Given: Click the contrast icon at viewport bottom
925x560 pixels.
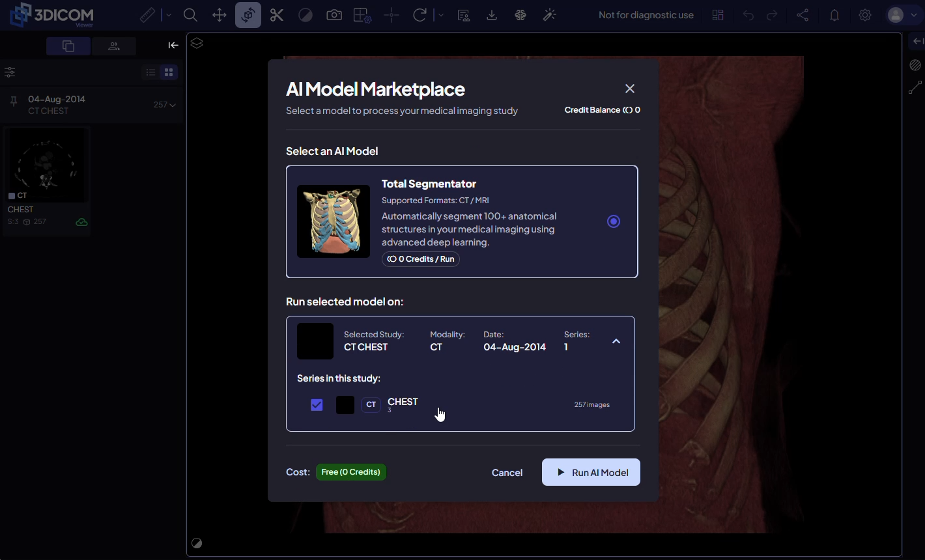Looking at the screenshot, I should point(197,543).
